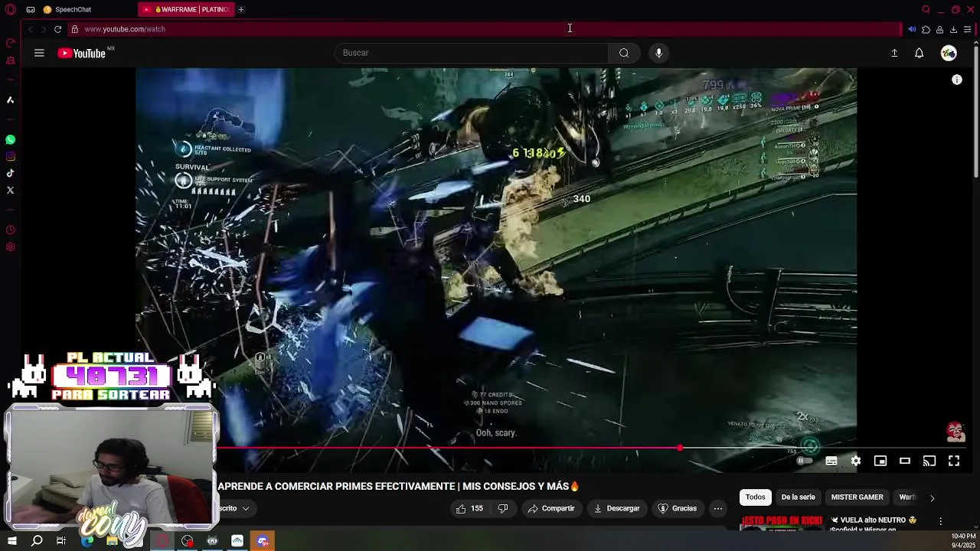Select the MISTER GAMER chip
The height and width of the screenshot is (551, 980).
857,497
